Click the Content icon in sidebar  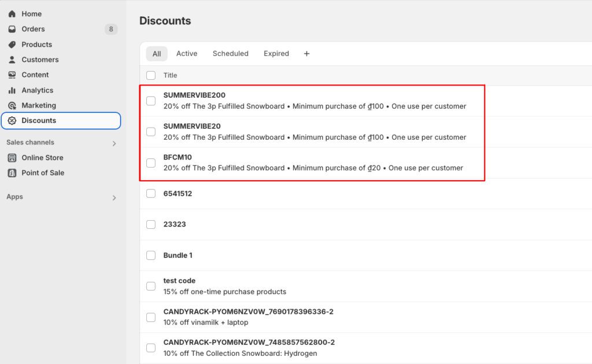pos(12,75)
